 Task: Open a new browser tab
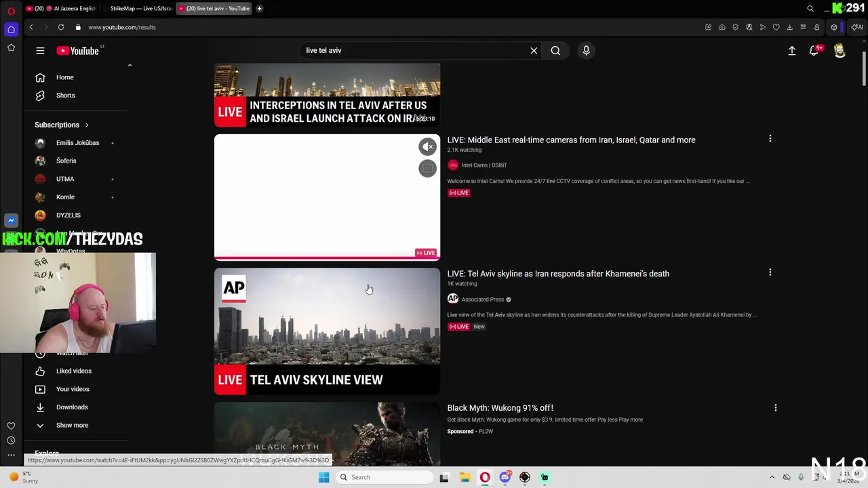(x=259, y=9)
